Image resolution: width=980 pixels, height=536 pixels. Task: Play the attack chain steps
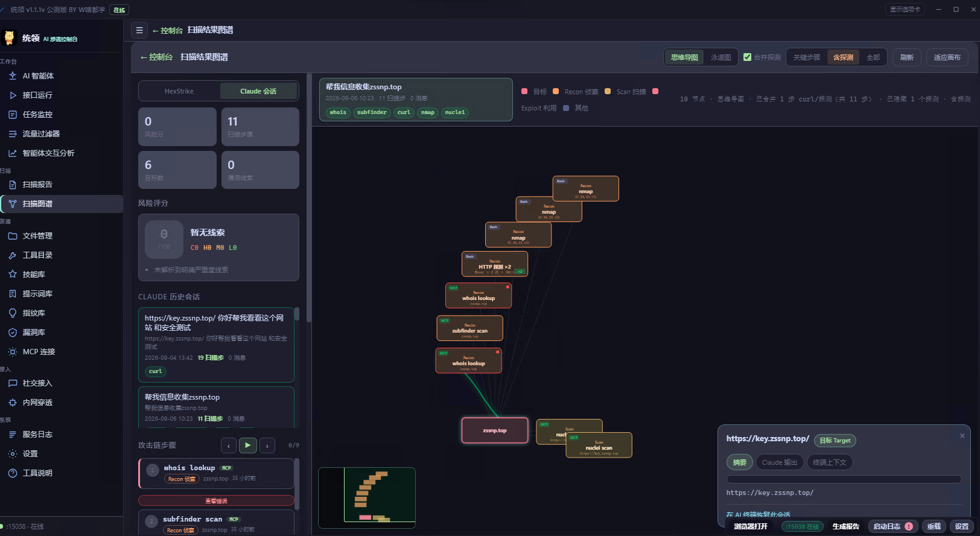tap(247, 445)
